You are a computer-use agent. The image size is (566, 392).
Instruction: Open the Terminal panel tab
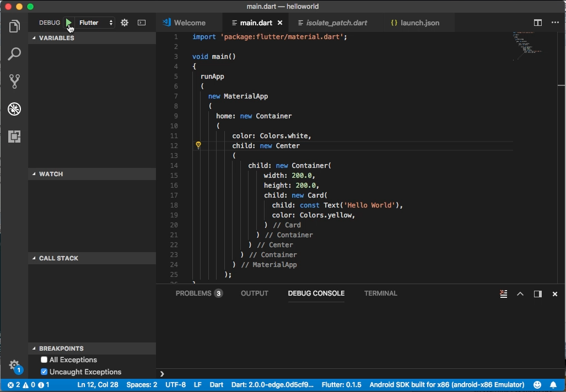coord(380,293)
